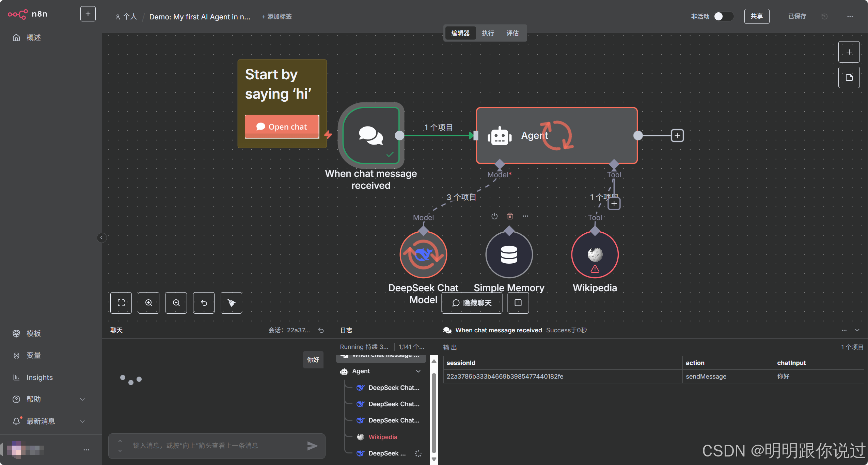Open workflow history clock icon
Screen dimensions: 868x465
coord(824,16)
